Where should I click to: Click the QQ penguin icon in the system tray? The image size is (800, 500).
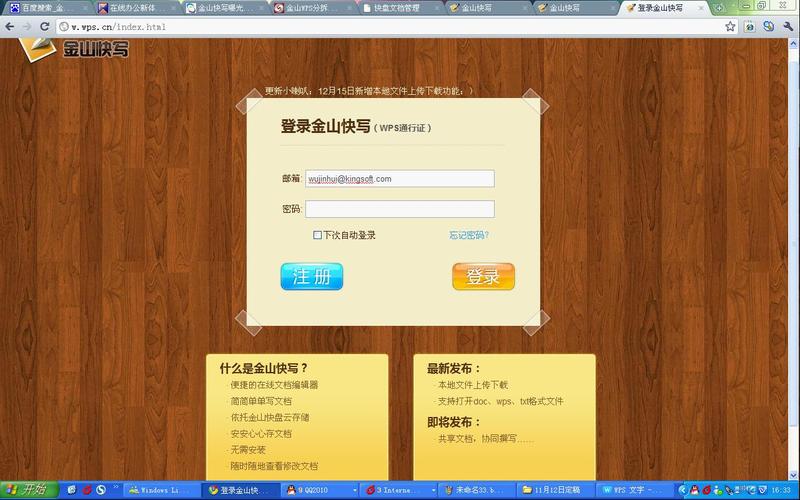(x=694, y=490)
